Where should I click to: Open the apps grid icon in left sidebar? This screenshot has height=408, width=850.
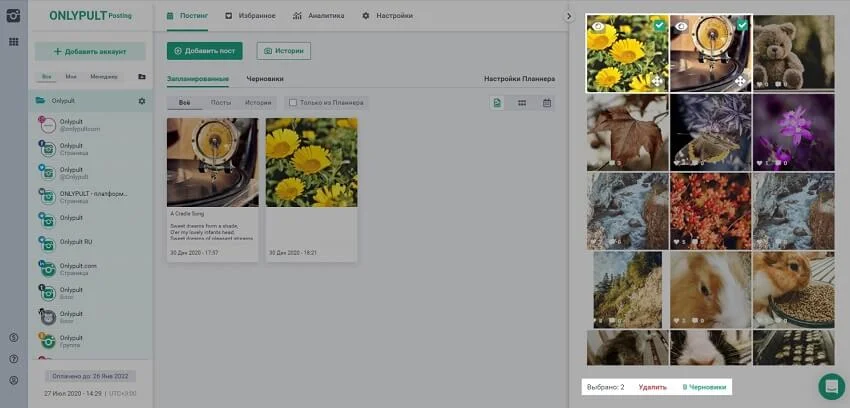click(13, 42)
